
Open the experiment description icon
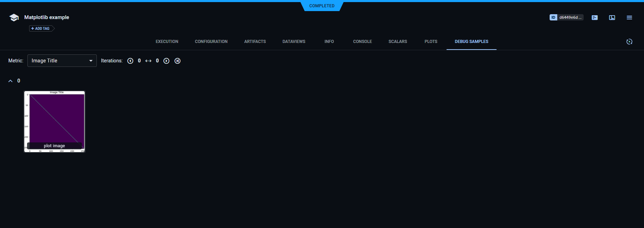(x=595, y=17)
